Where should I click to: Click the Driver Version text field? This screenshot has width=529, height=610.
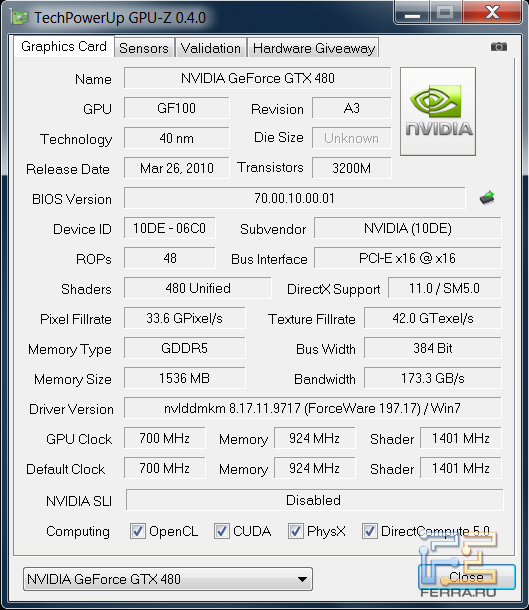point(313,408)
